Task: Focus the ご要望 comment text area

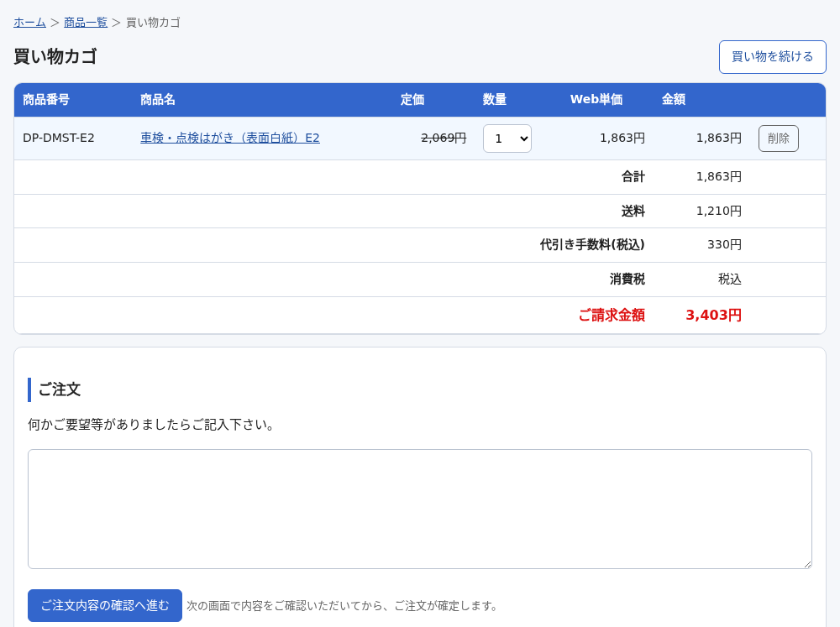Action: tap(420, 509)
